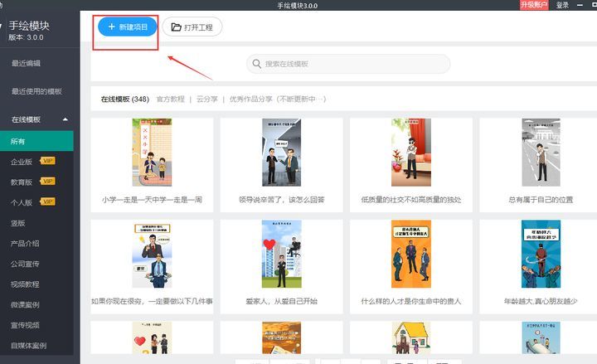
Task: Open template thumbnail 领导说辛苦了
Action: tap(281, 153)
